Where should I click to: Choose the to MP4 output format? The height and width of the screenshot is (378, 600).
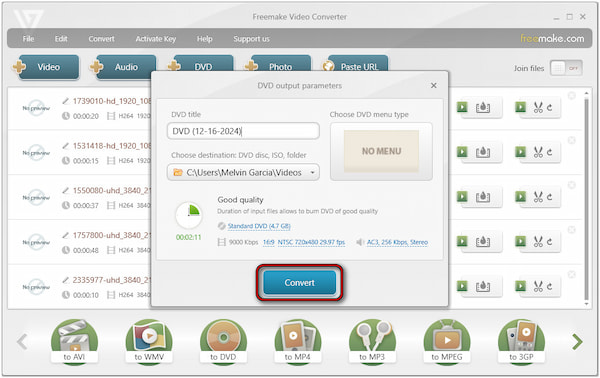298,341
